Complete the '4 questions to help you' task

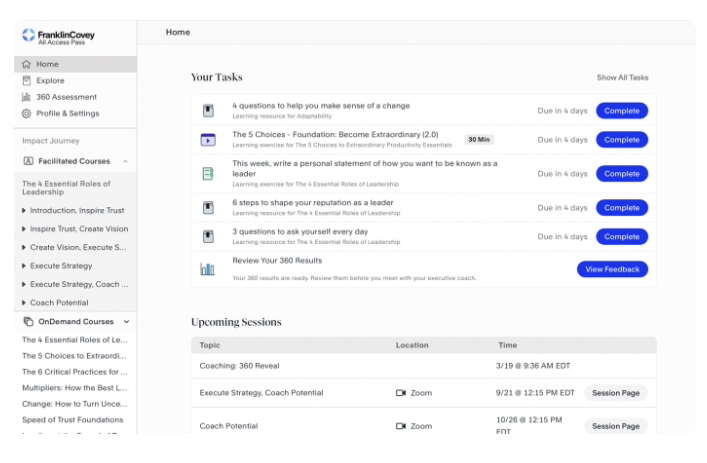[x=622, y=111]
